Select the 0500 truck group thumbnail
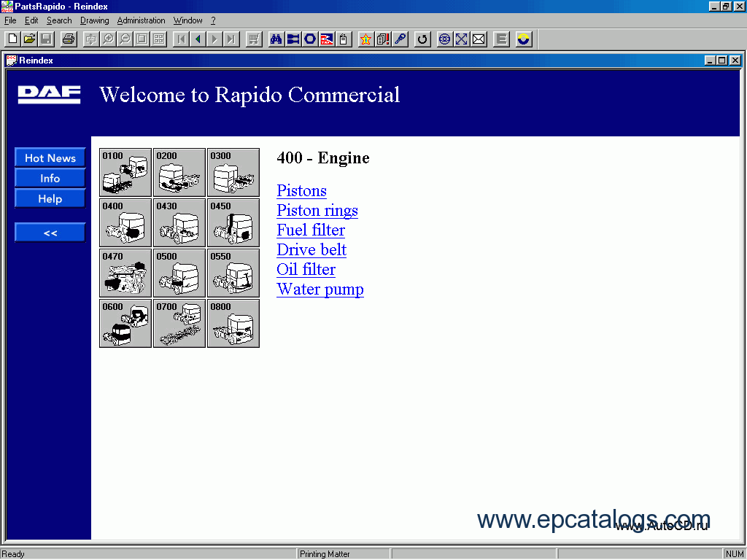The image size is (747, 560). click(179, 273)
